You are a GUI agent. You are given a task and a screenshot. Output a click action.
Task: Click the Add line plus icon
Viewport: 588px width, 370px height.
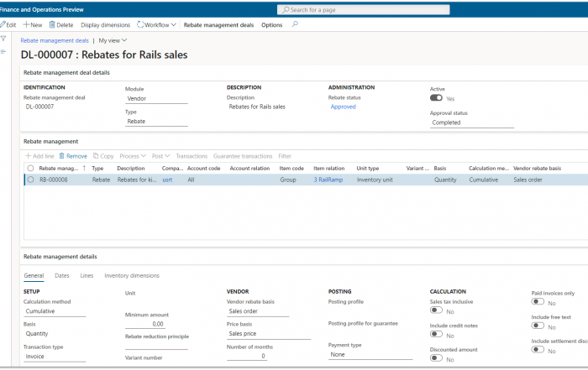[x=28, y=156]
